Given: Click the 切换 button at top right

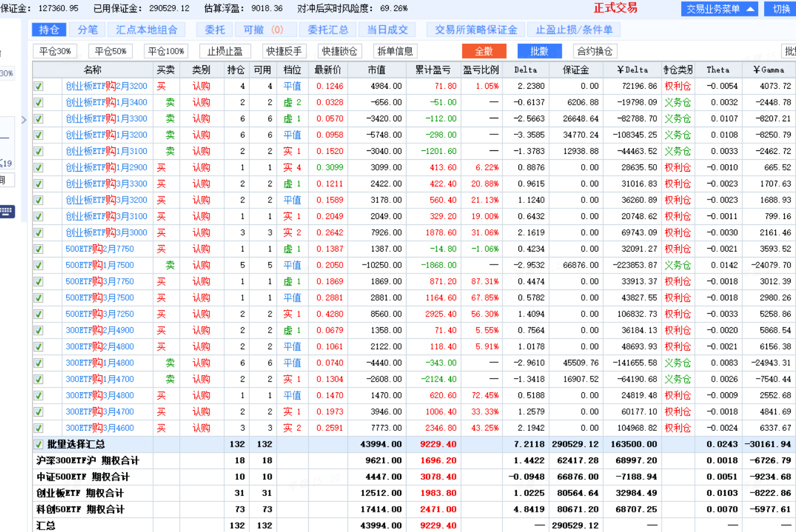Looking at the screenshot, I should coord(781,9).
